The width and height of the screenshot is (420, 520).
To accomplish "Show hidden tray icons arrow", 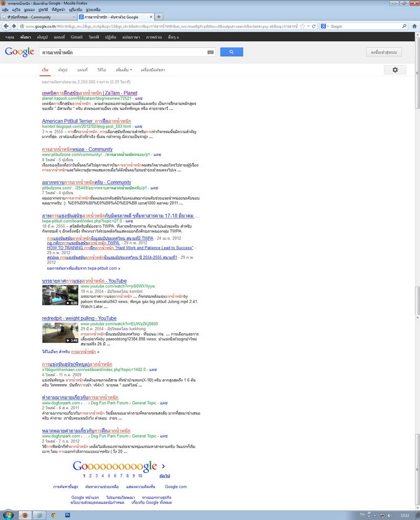I will tap(375, 516).
